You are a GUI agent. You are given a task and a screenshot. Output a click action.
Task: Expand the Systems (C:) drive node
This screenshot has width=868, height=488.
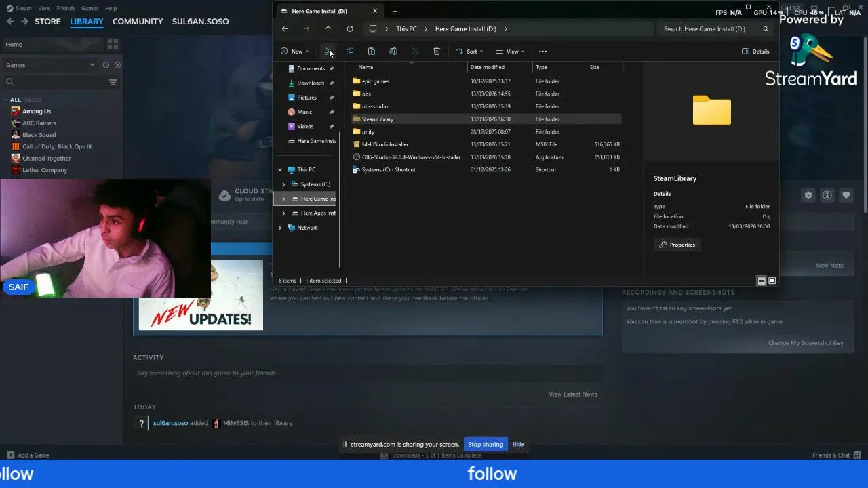(283, 184)
